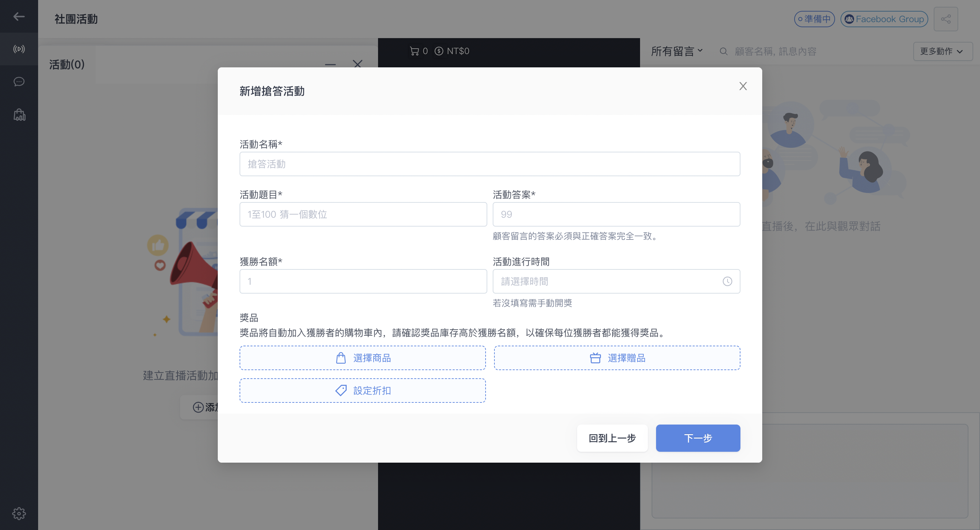Open settings gear at sidebar bottom
The height and width of the screenshot is (530, 980).
19,513
